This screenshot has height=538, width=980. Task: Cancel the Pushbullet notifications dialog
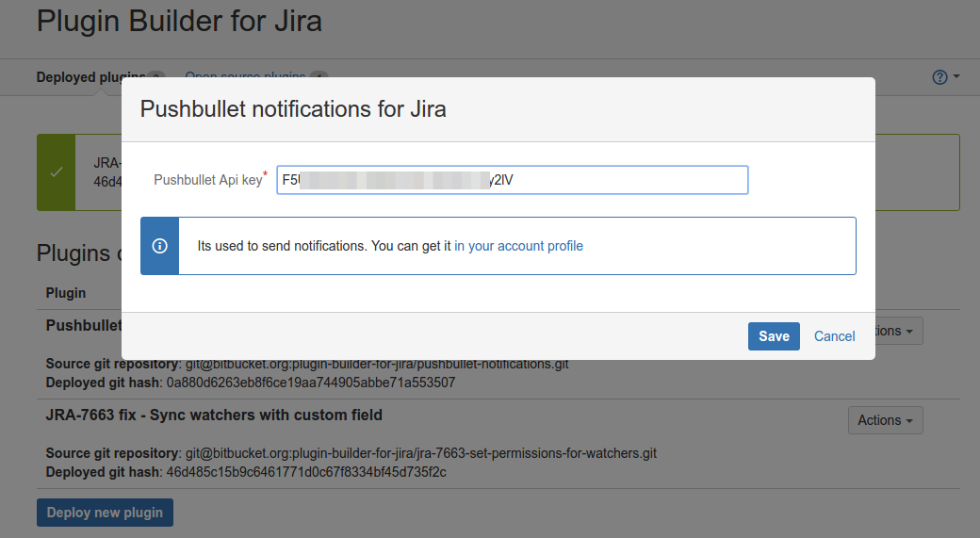834,336
